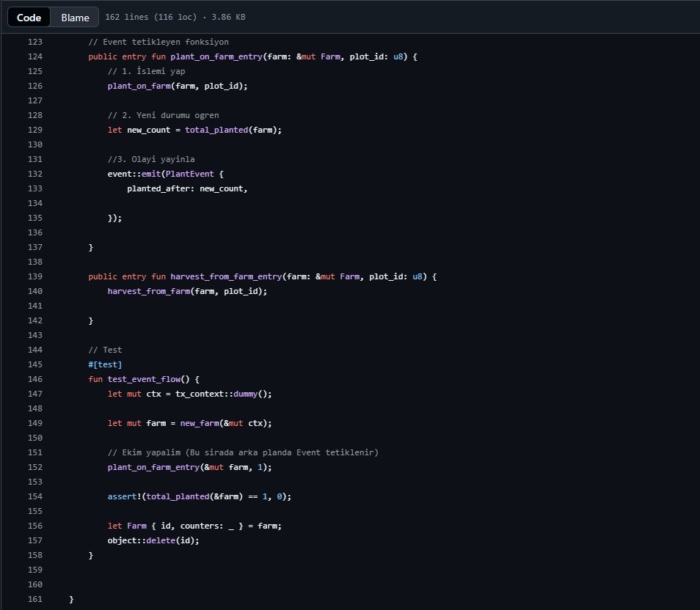
Task: Click the comment '// 1. İslemi yap'
Action: tap(147, 71)
